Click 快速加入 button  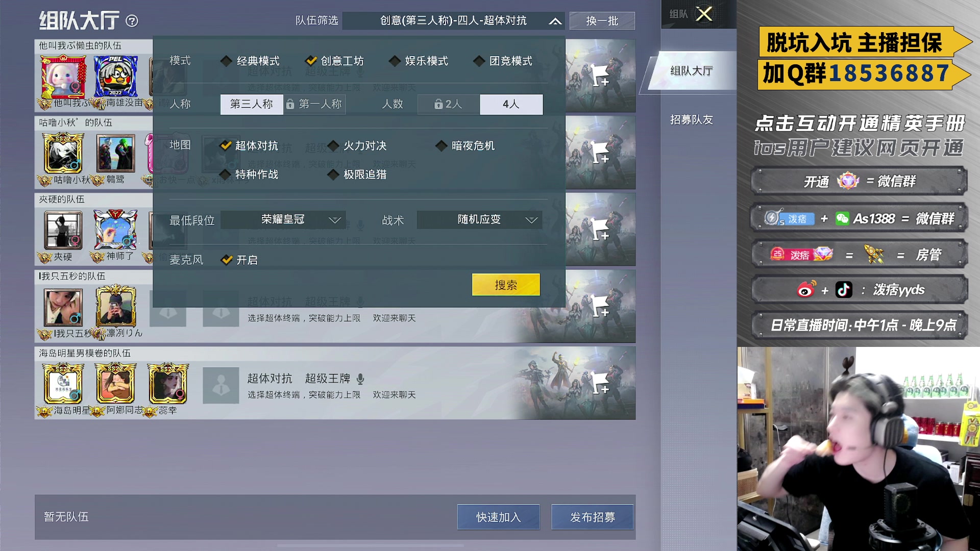tap(499, 517)
